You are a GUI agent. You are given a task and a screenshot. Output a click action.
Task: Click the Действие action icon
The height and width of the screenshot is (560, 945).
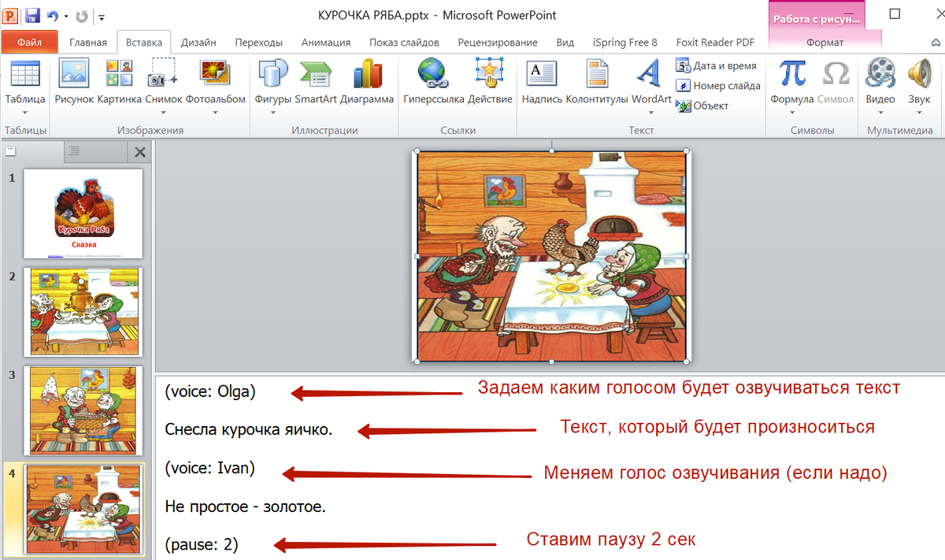(490, 74)
